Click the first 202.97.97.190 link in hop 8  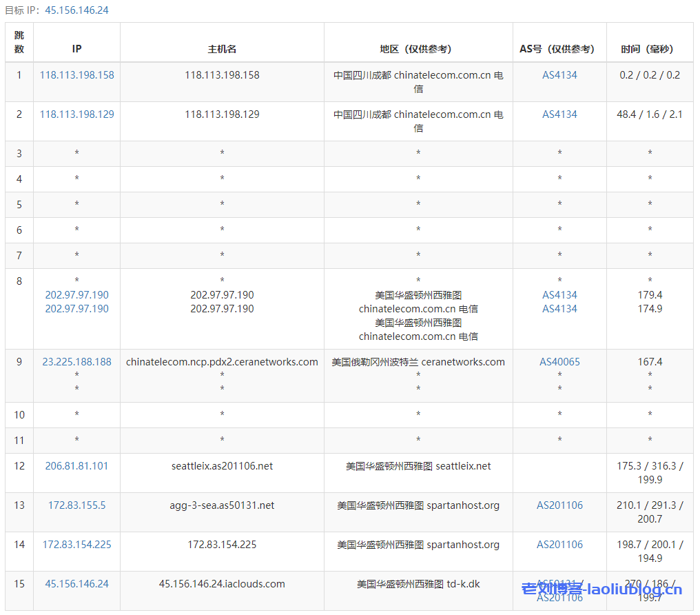[76, 294]
